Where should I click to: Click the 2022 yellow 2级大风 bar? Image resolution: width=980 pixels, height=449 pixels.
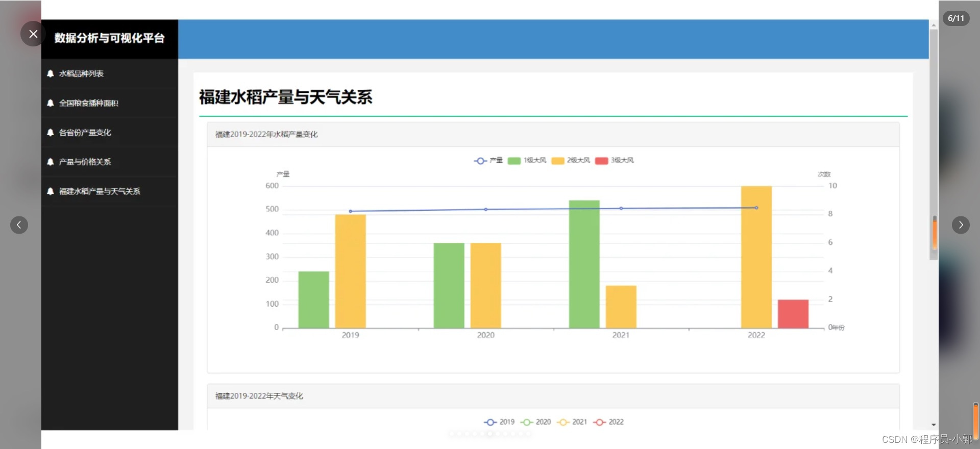point(756,257)
